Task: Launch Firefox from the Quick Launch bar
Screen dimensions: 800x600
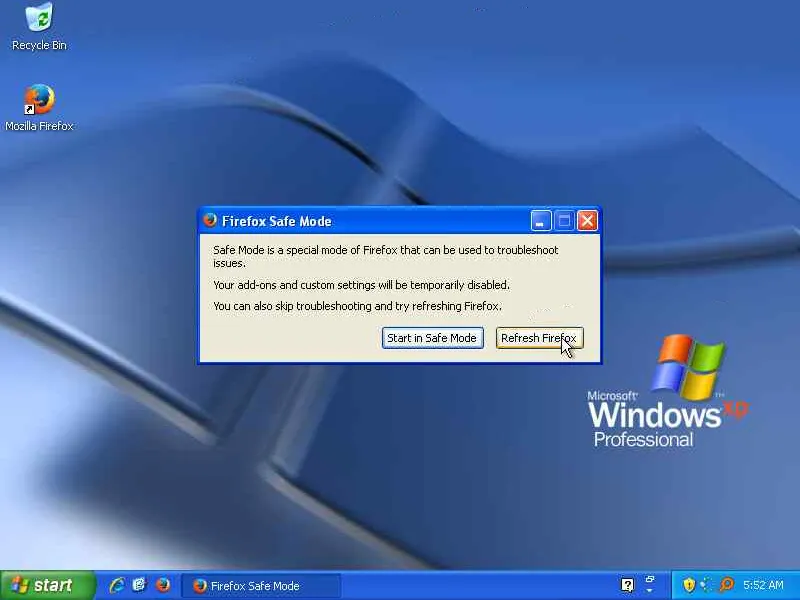Action: 163,585
